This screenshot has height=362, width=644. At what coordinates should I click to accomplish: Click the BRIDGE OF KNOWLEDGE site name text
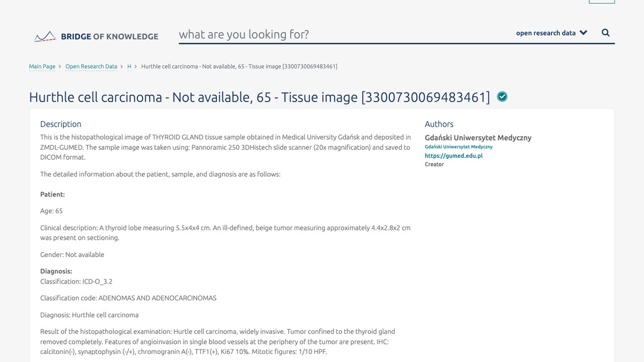click(x=110, y=36)
